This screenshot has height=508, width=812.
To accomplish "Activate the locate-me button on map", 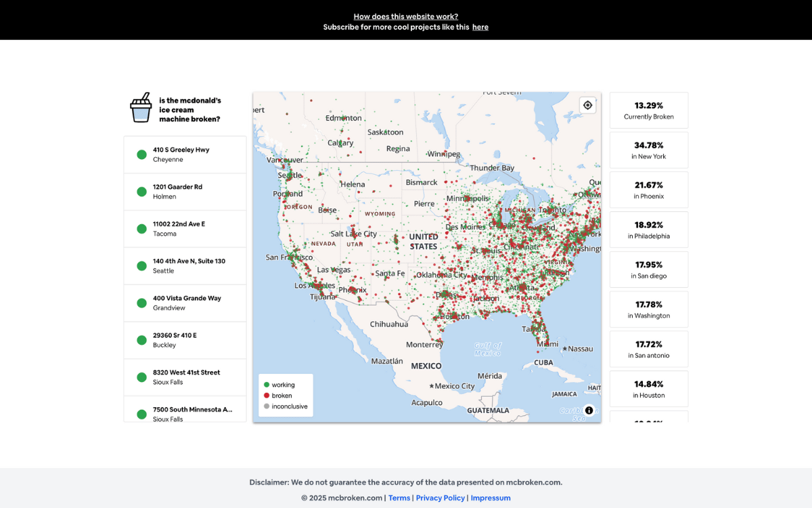I will pyautogui.click(x=587, y=105).
